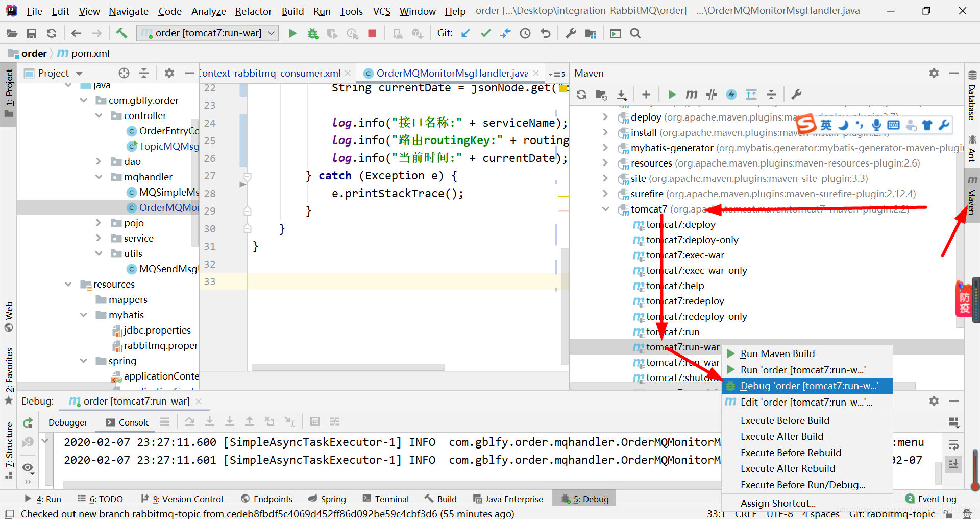The image size is (980, 519).
Task: Rerun debug session icon
Action: [28, 422]
